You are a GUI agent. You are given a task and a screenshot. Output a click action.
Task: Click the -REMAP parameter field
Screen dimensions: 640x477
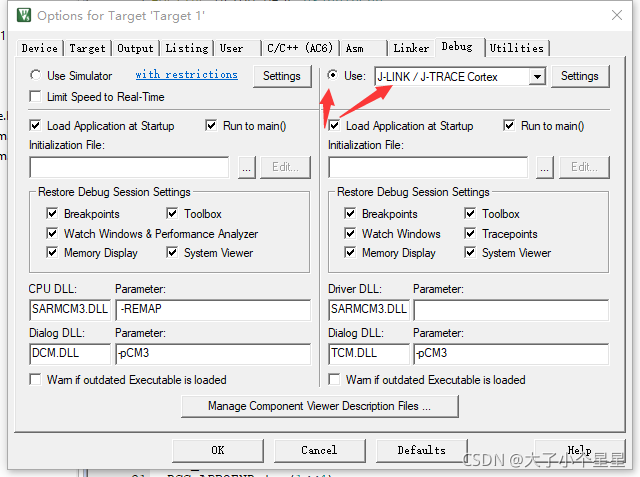click(x=213, y=310)
